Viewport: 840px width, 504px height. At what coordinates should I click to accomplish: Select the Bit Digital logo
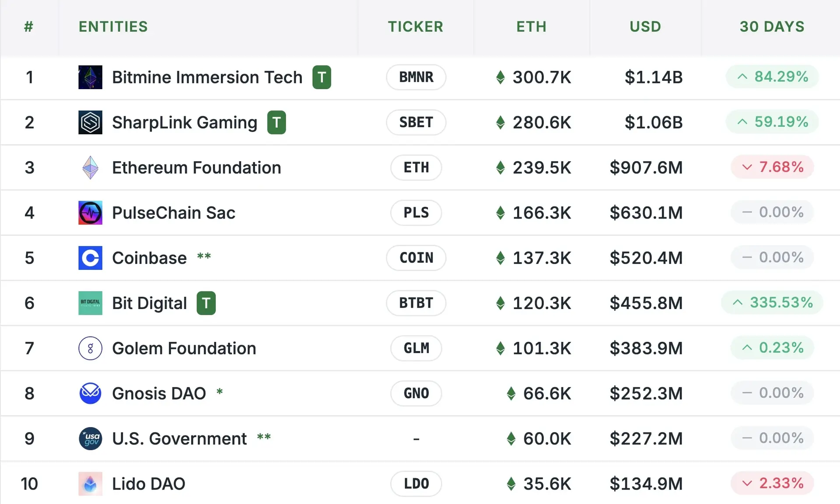point(90,303)
